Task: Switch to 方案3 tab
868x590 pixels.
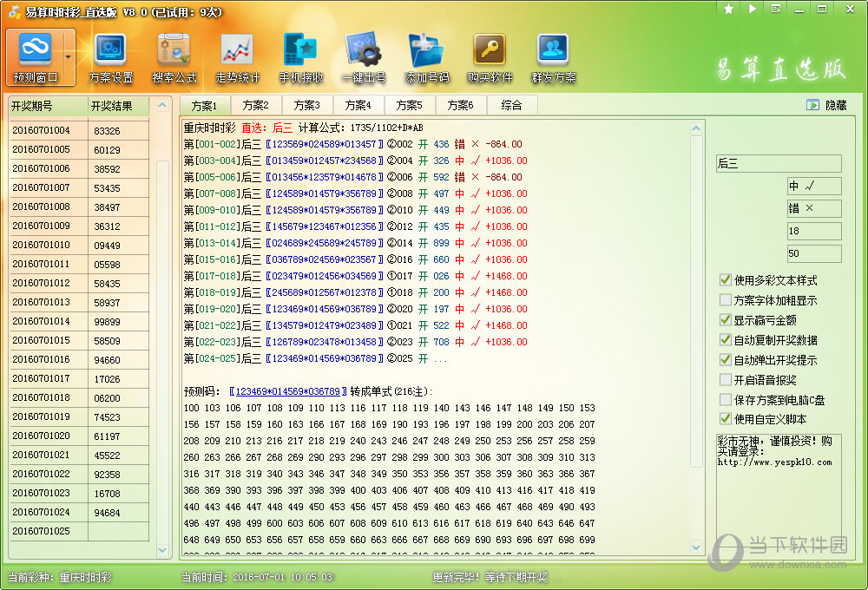Action: click(307, 105)
